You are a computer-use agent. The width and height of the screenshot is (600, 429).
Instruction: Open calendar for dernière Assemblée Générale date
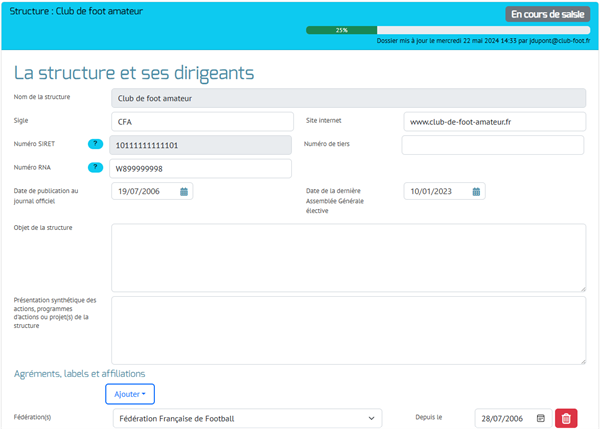477,191
